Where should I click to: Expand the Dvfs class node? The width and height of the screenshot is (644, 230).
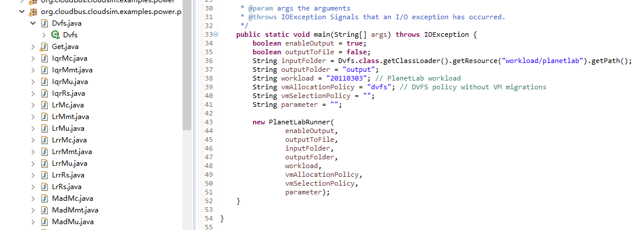pos(44,35)
